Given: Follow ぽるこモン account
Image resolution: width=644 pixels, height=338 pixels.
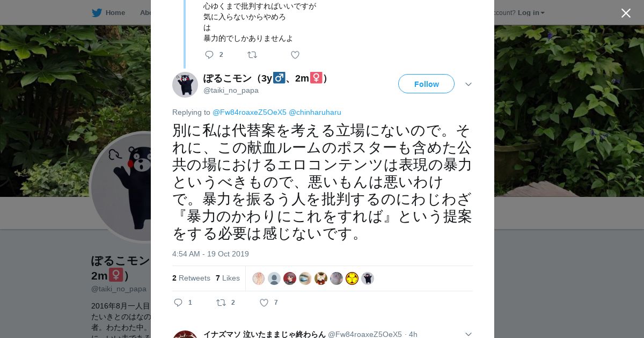Looking at the screenshot, I should pos(426,84).
